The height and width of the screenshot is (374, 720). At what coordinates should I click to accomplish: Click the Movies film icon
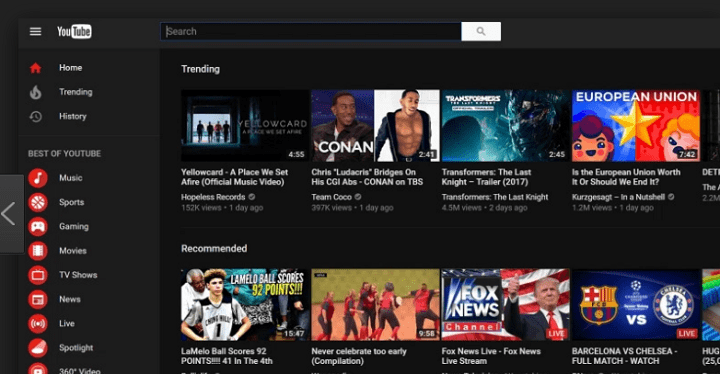tap(38, 251)
